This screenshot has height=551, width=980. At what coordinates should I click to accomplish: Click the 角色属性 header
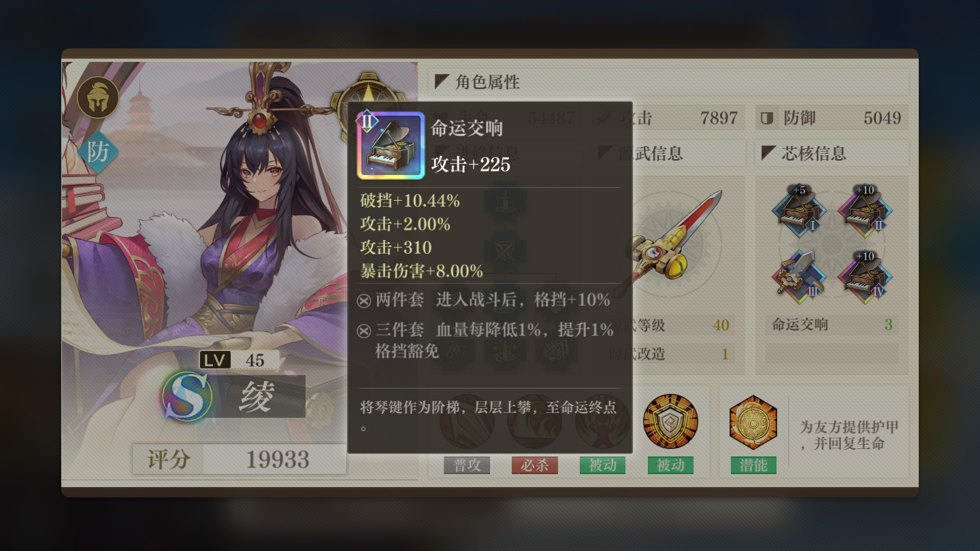pyautogui.click(x=668, y=82)
